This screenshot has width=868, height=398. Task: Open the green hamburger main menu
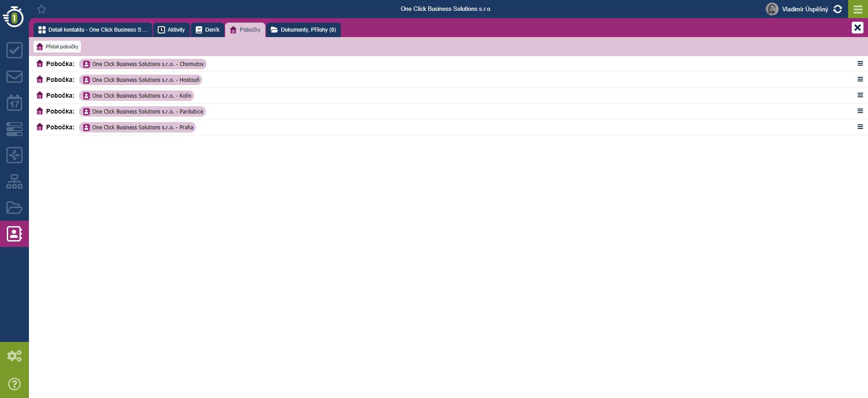[858, 9]
